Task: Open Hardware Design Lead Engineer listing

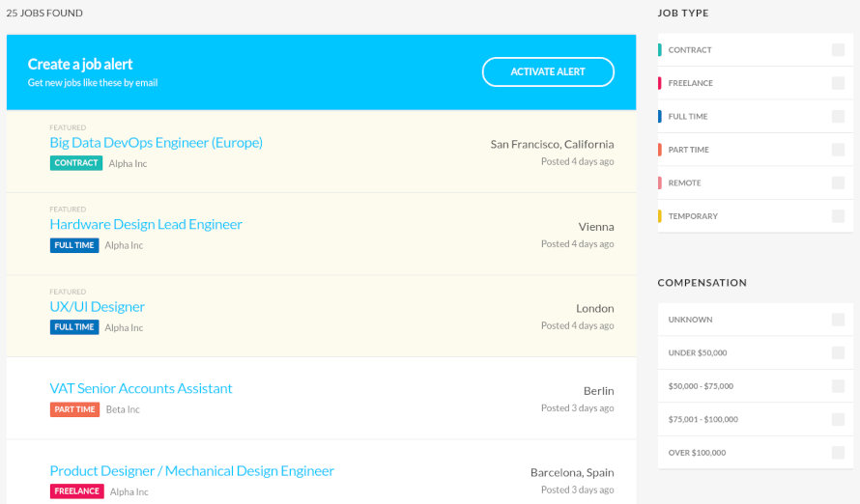Action: coord(146,224)
